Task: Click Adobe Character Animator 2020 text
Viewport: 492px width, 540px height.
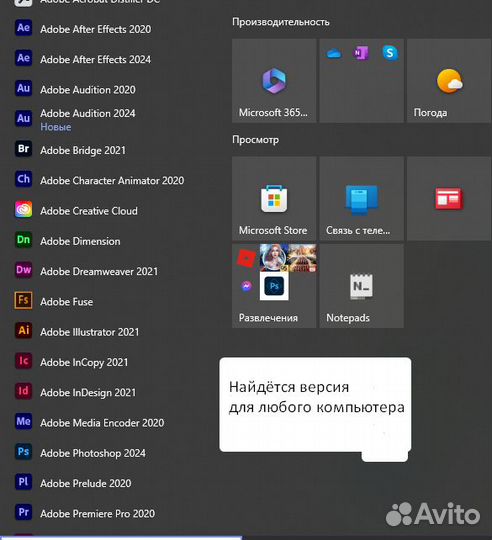Action: [112, 180]
